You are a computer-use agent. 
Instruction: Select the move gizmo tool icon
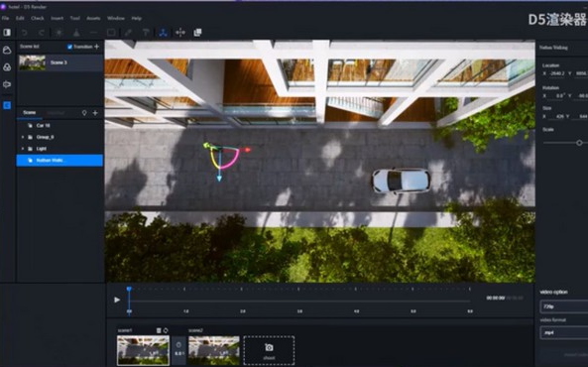pyautogui.click(x=180, y=33)
